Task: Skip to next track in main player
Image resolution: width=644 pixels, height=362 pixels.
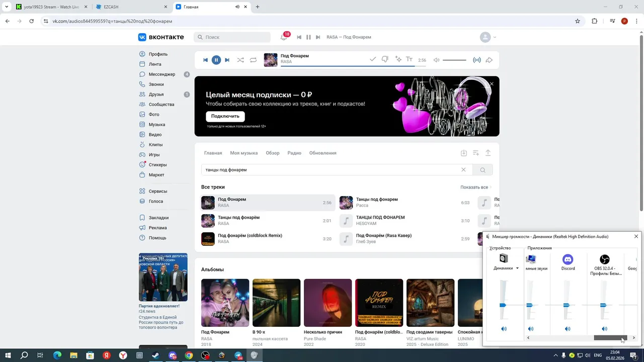Action: 227,60
